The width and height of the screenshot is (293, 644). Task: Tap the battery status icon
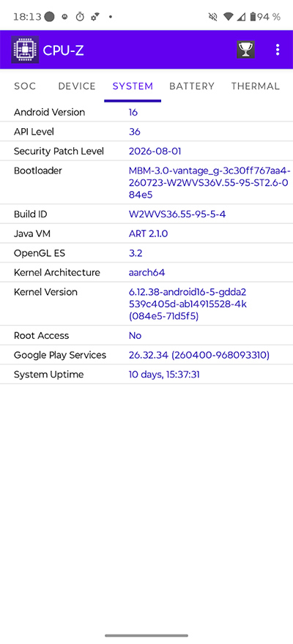point(253,17)
